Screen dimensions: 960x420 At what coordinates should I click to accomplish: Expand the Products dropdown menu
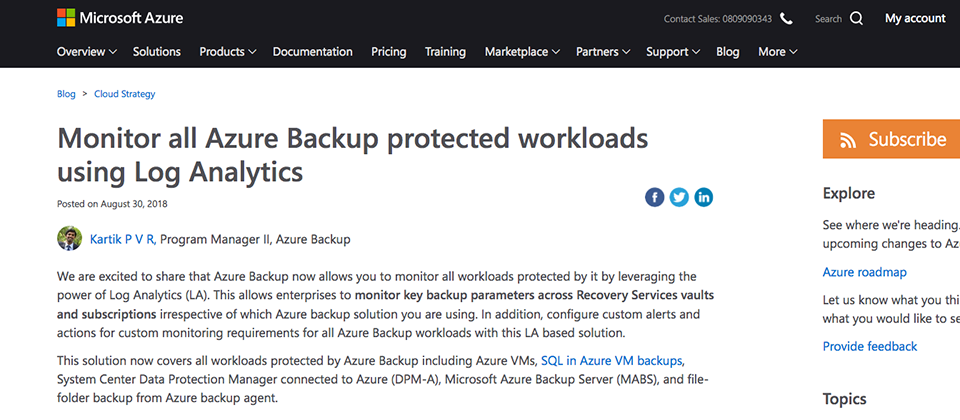(228, 52)
